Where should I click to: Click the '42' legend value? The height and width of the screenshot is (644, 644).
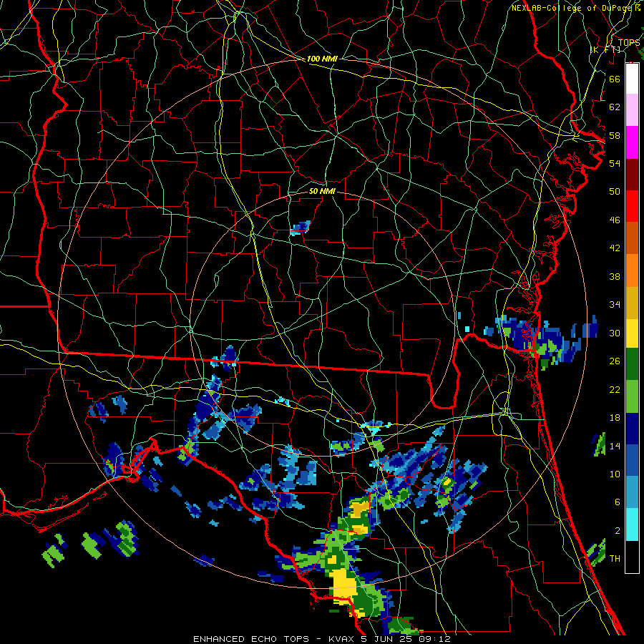[615, 248]
